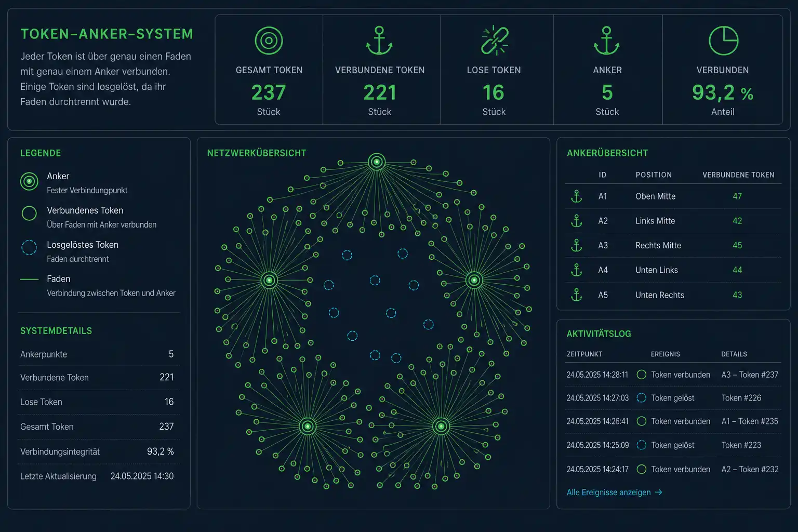The width and height of the screenshot is (798, 532).
Task: Click the anchor icon above Verbundene Token
Action: pos(379,41)
